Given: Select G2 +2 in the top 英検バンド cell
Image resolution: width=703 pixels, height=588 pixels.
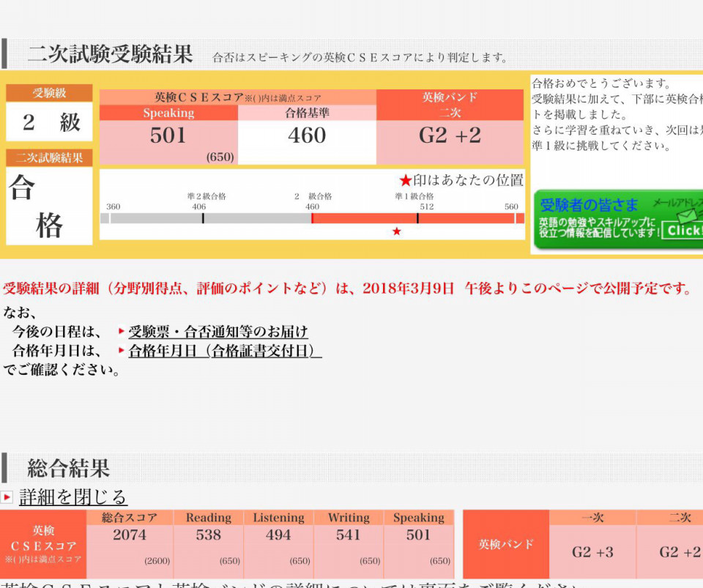Looking at the screenshot, I should coord(450,135).
